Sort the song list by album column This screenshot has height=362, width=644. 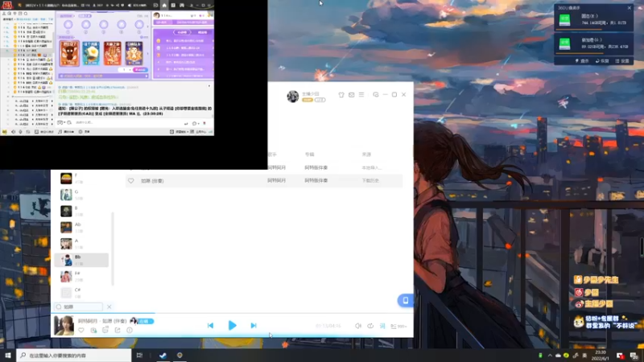coord(310,154)
